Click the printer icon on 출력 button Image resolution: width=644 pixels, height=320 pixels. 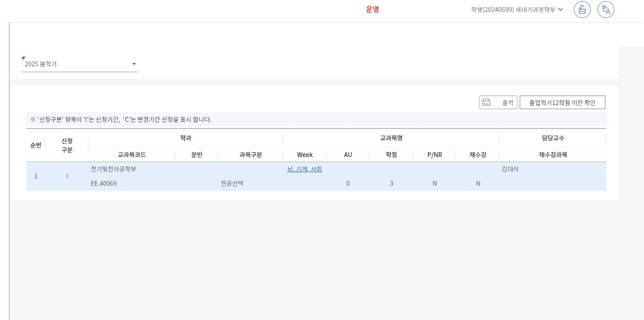486,103
